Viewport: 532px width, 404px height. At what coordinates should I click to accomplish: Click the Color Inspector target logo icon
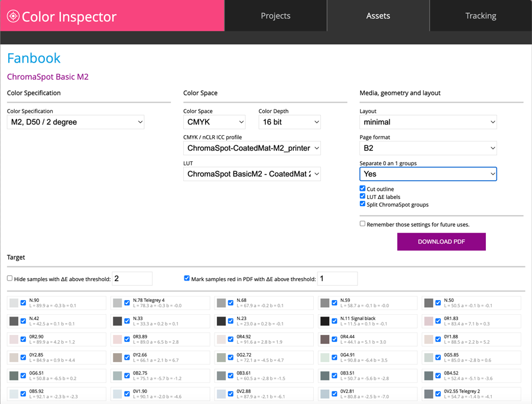point(13,17)
